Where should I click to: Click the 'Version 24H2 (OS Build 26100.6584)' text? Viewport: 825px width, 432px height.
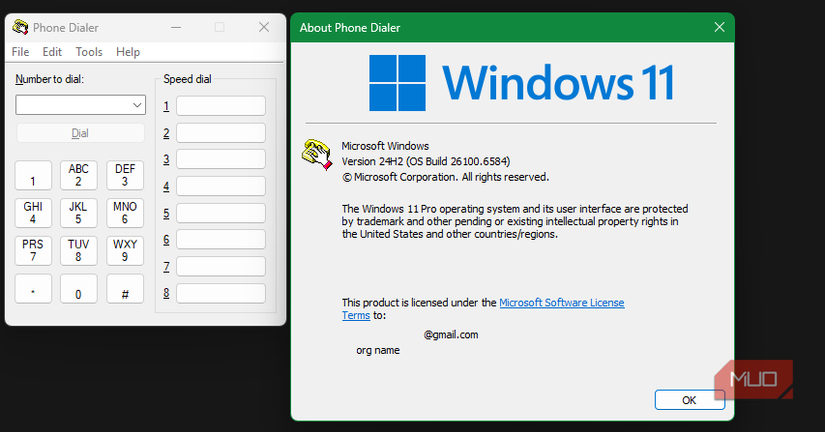(426, 162)
